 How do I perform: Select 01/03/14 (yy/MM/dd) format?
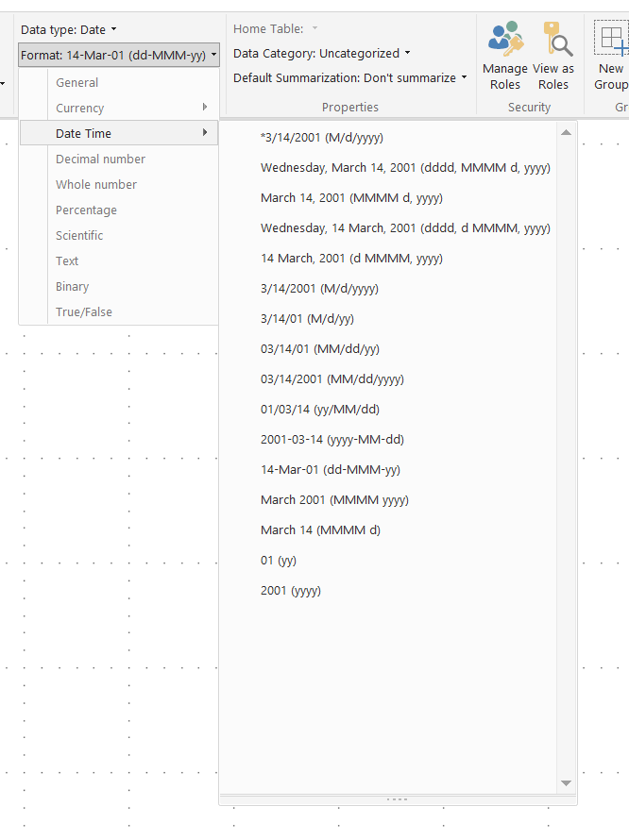389,410
